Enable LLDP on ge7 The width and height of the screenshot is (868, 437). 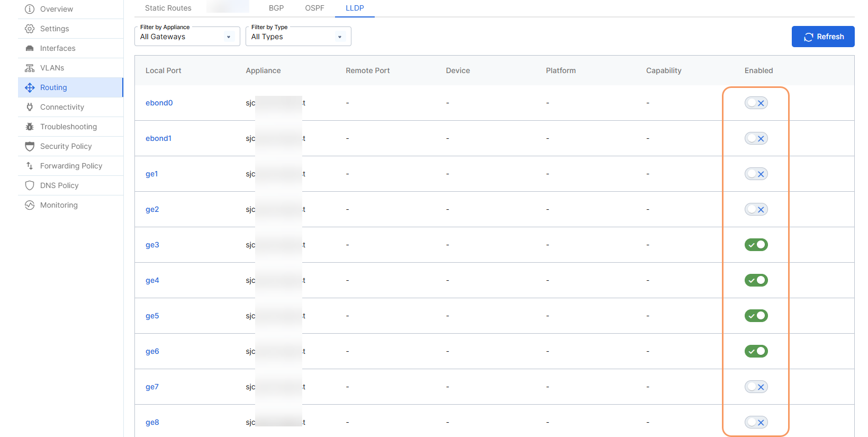pos(756,387)
